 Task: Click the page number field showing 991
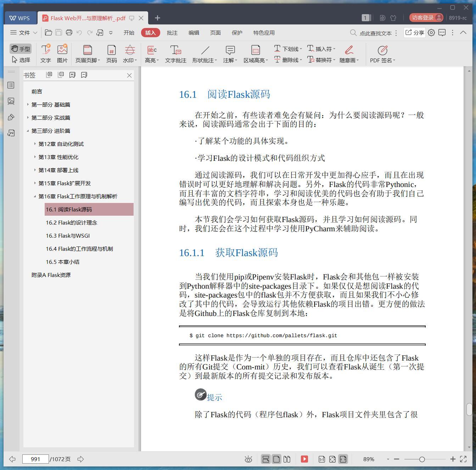(x=35, y=459)
